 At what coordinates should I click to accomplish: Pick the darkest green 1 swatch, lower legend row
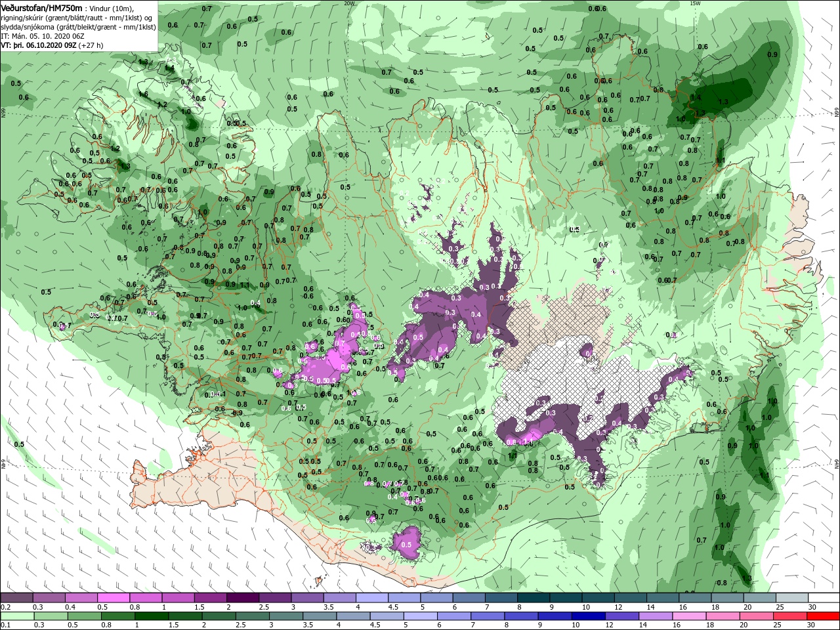151,616
